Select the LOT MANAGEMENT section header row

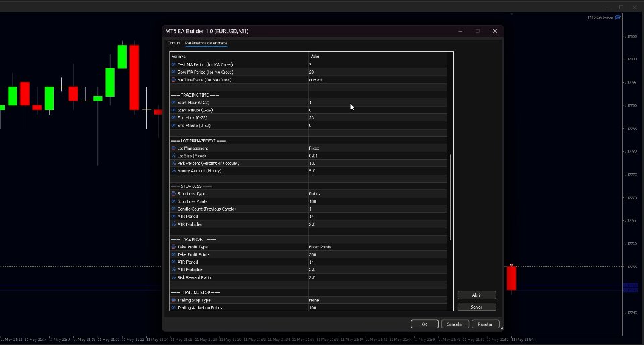pos(309,141)
